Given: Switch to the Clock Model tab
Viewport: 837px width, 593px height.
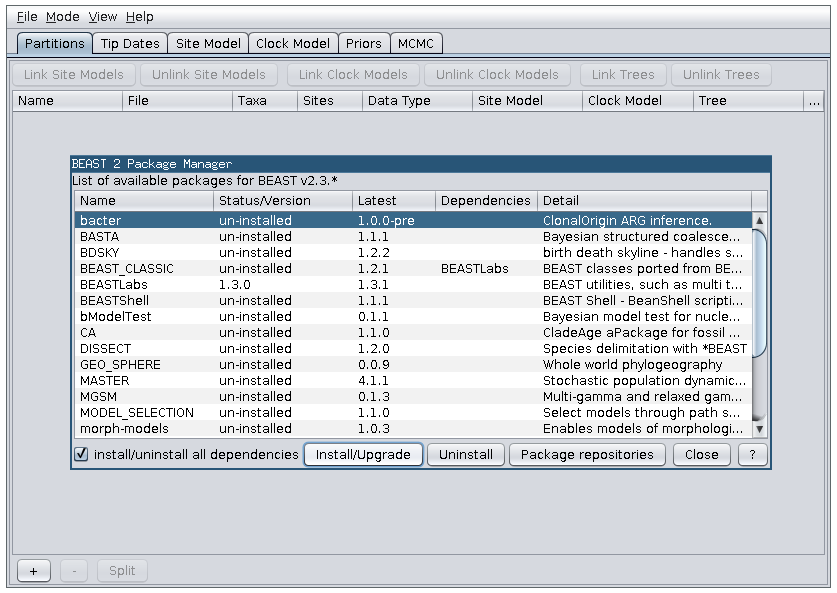Looking at the screenshot, I should pos(293,44).
